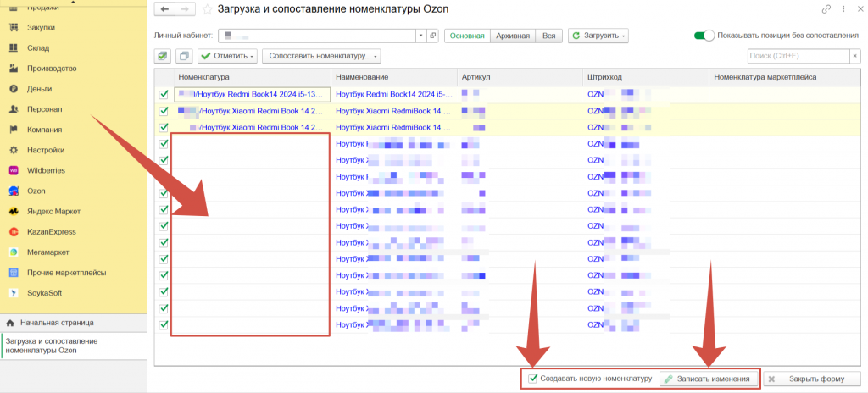Open the Отметить dropdown menu
Image resolution: width=868 pixels, height=393 pixels.
pos(227,56)
